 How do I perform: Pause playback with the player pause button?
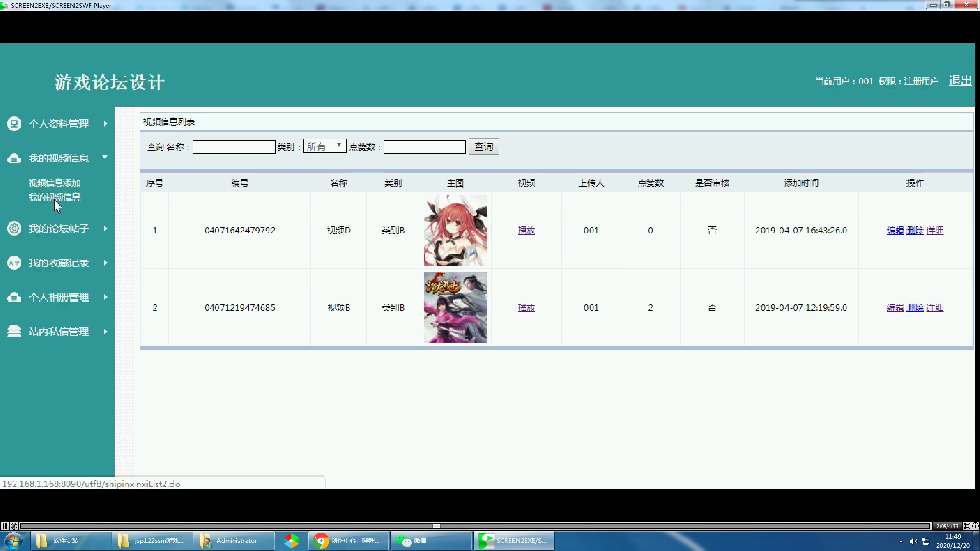[4, 526]
